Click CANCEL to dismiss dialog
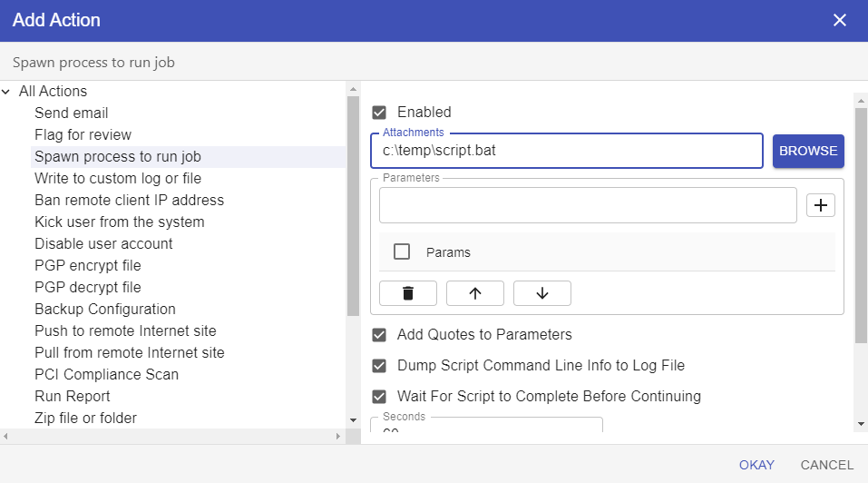868x483 pixels. point(826,465)
